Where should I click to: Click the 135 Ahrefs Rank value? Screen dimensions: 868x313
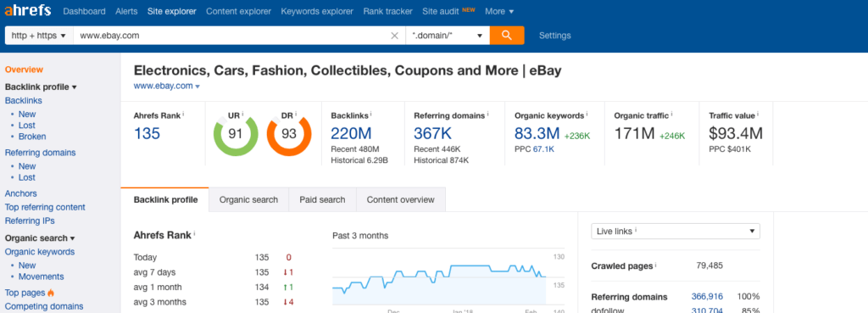click(147, 133)
